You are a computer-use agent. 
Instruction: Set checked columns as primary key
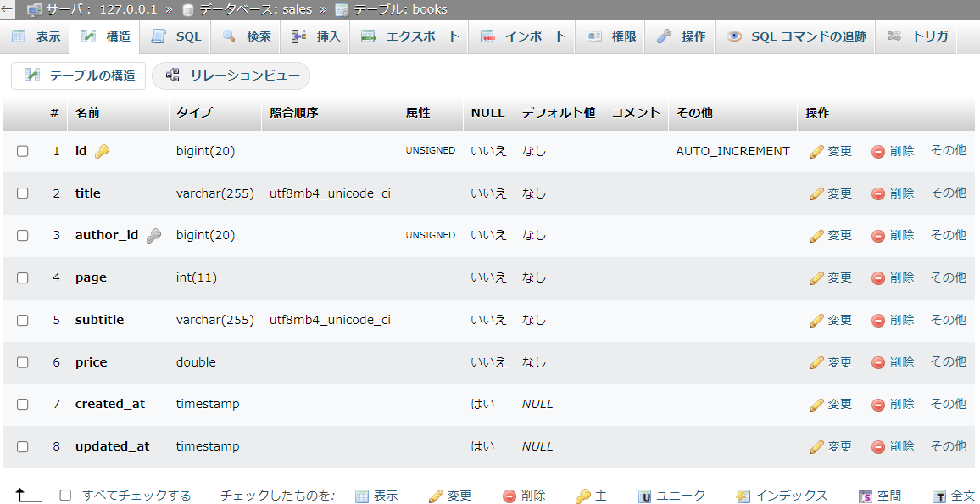tap(591, 496)
